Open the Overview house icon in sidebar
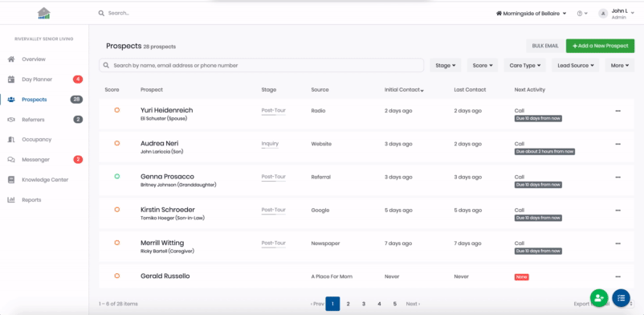Screen dimensions: 644x315 [11, 59]
